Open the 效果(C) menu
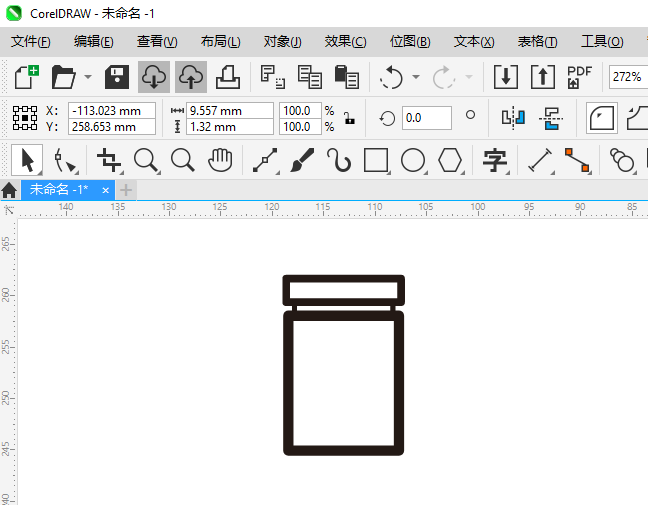The image size is (648, 505). 345,41
